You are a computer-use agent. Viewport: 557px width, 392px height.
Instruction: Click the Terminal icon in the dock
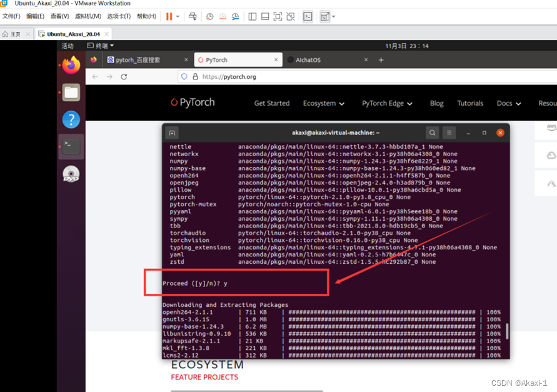coord(71,146)
